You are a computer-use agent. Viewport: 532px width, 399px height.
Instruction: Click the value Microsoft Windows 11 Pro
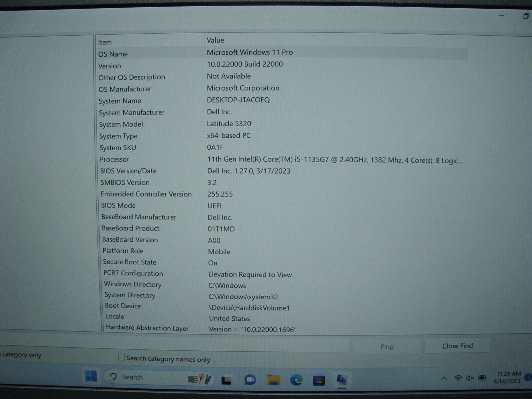tap(250, 52)
